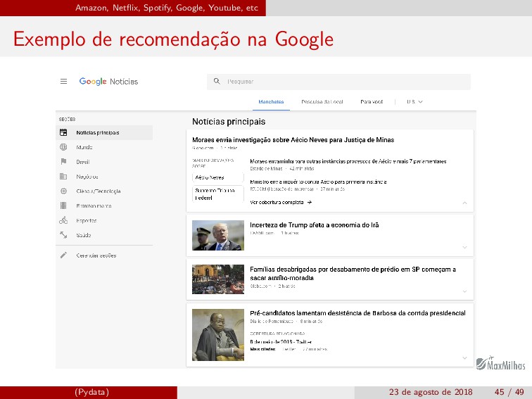
Task: Collapse the Aécio Neves story card
Action: (465, 203)
